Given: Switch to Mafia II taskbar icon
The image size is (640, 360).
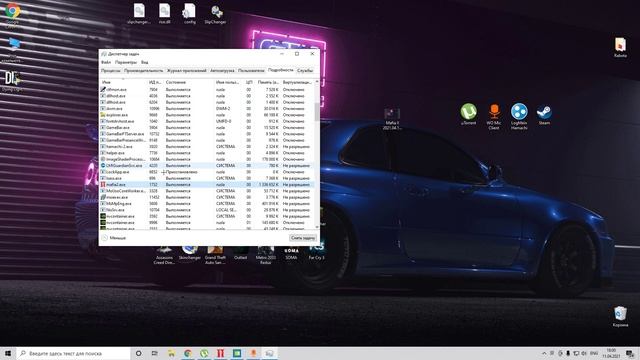Looking at the screenshot, I should 220,353.
